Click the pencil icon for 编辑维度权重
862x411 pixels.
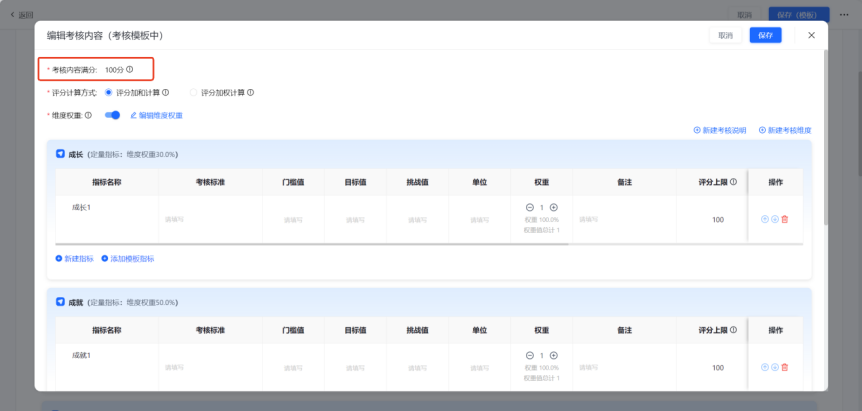133,115
